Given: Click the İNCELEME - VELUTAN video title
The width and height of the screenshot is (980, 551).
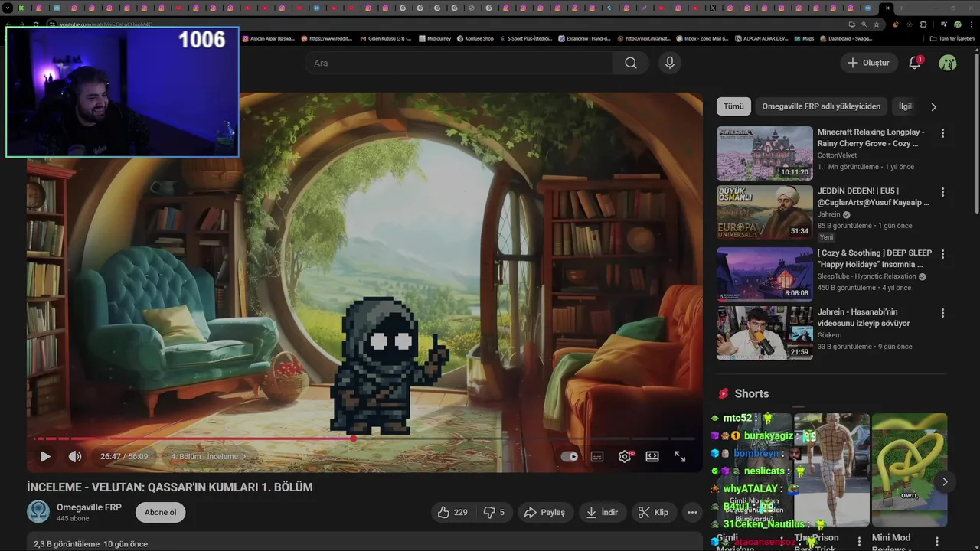Looking at the screenshot, I should [x=170, y=487].
